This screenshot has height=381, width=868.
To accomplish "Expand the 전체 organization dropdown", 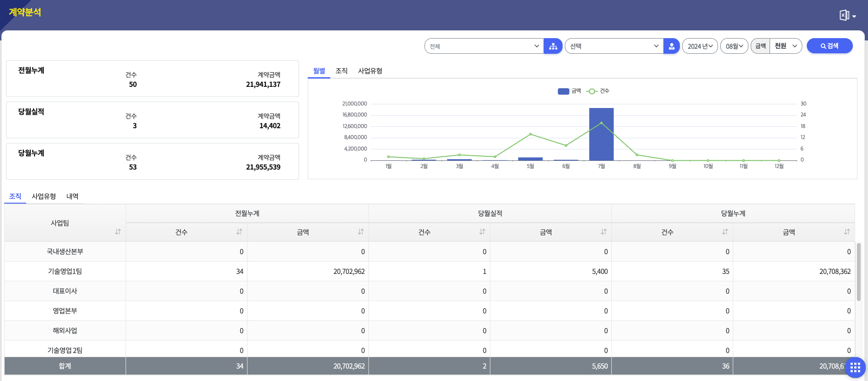I will coord(484,46).
